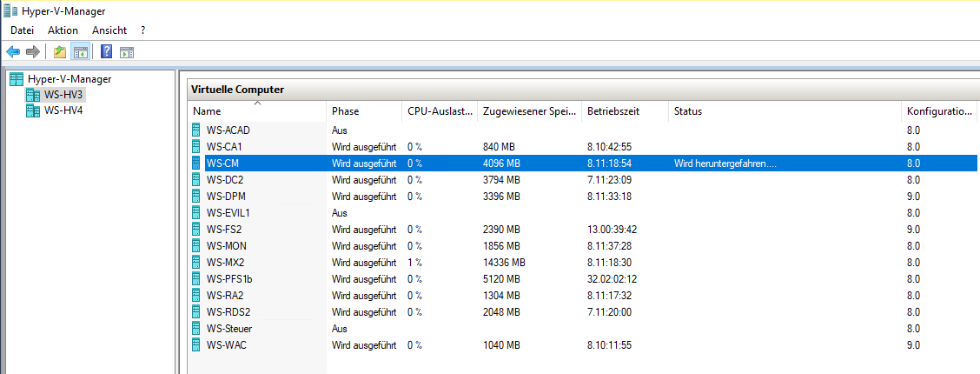Image resolution: width=980 pixels, height=374 pixels.
Task: Sort by the Betriebszeit column header
Action: (625, 112)
